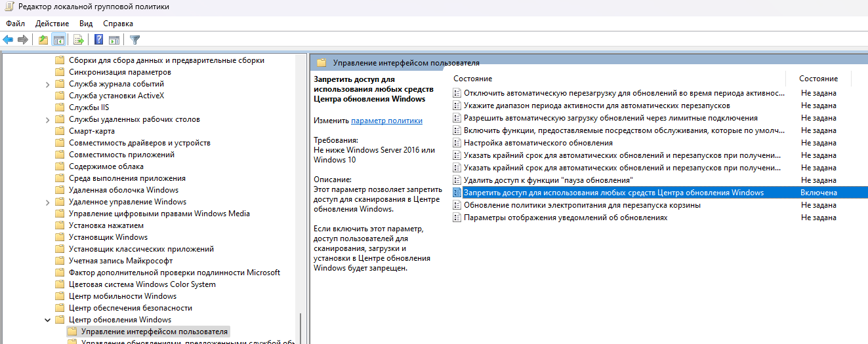Viewport: 868px width, 344px height.
Task: Sort by the right Состояние column header
Action: tap(819, 79)
